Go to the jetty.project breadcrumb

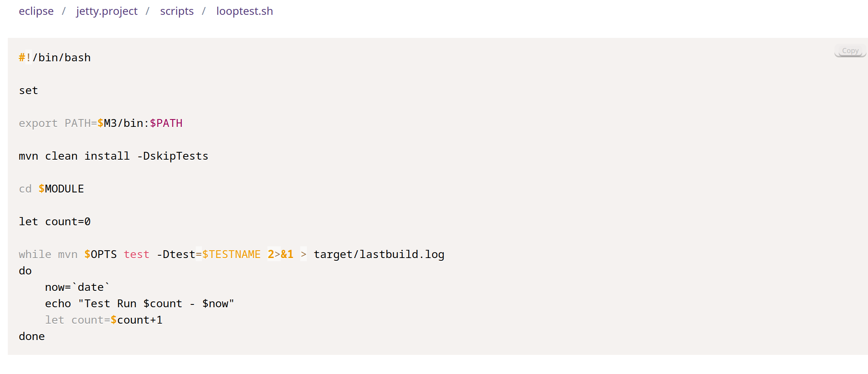pos(107,11)
